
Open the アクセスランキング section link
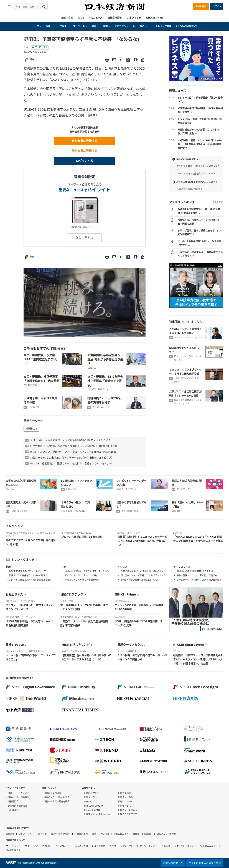pos(183,202)
